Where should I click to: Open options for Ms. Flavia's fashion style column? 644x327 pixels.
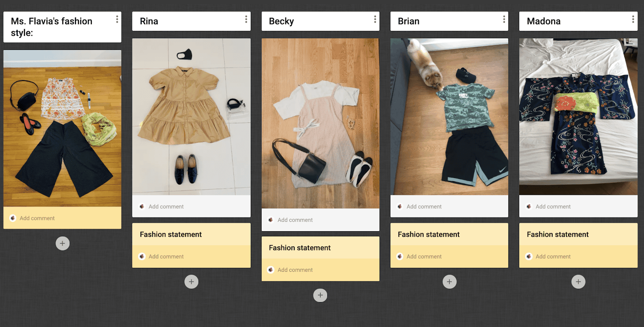[117, 19]
